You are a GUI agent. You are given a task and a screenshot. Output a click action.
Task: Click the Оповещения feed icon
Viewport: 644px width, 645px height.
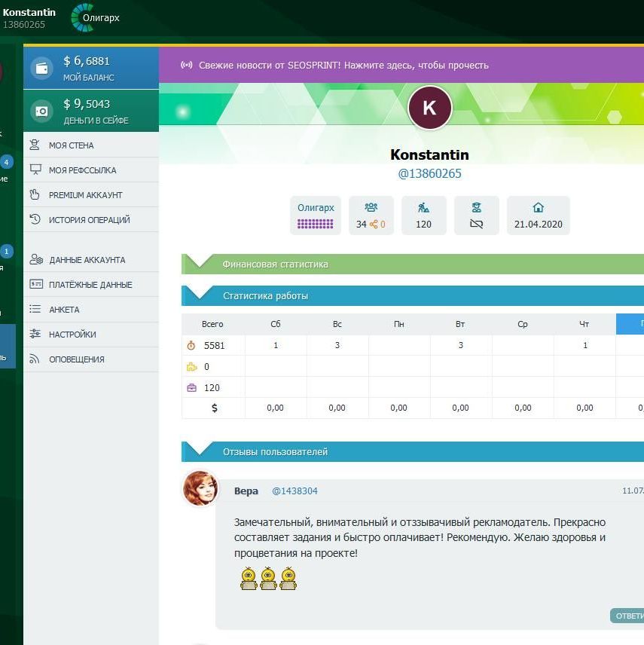[35, 359]
